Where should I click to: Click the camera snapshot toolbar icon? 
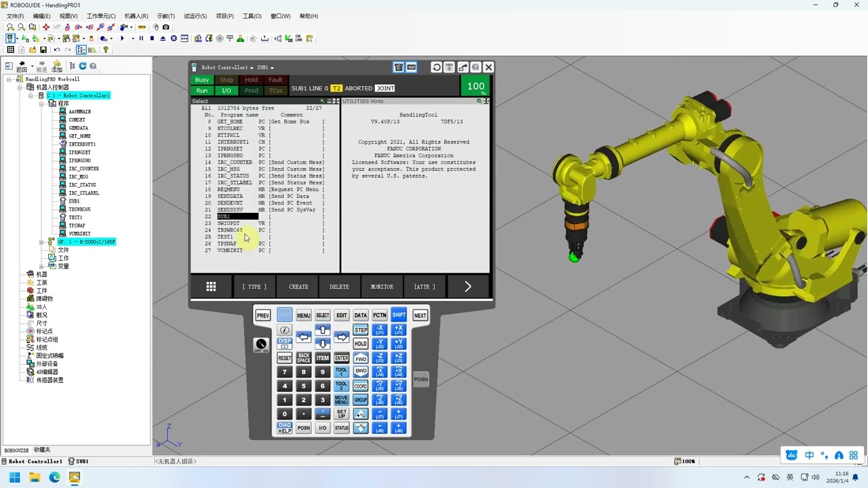pos(166,27)
